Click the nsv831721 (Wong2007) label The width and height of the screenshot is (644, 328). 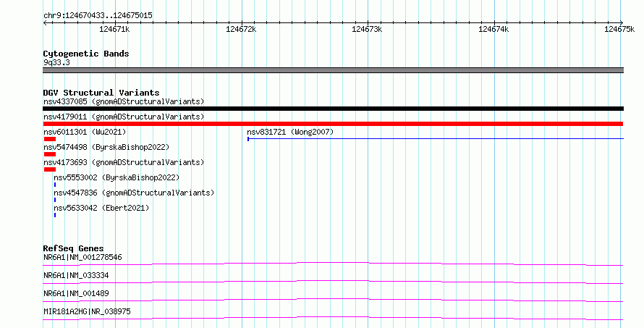[x=290, y=132]
